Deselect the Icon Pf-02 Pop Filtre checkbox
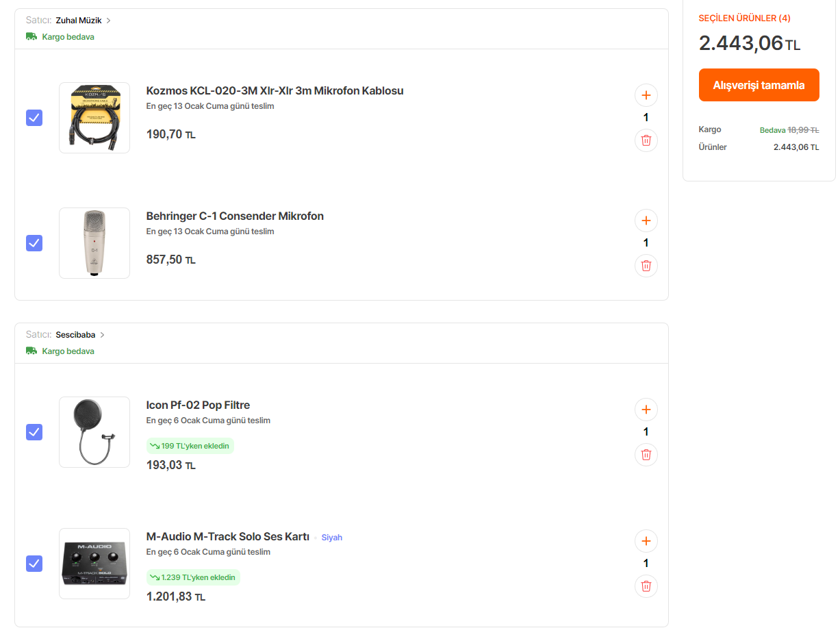Image resolution: width=840 pixels, height=628 pixels. click(34, 432)
